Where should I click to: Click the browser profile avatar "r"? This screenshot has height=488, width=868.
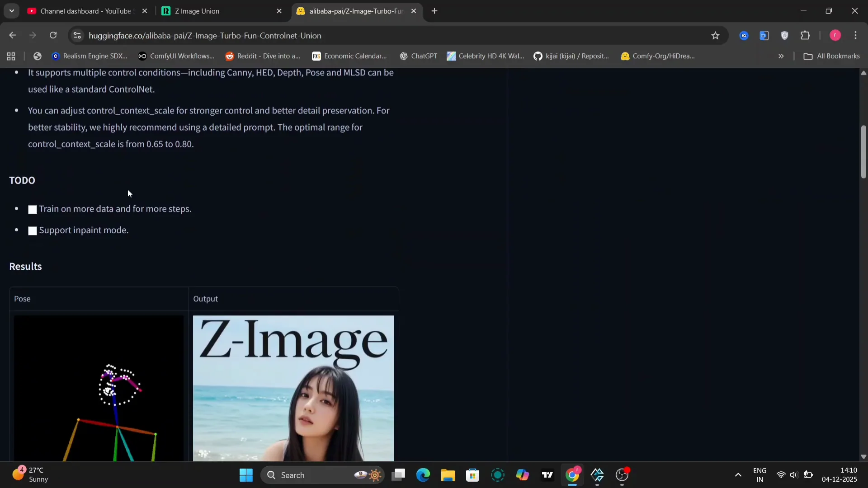835,35
